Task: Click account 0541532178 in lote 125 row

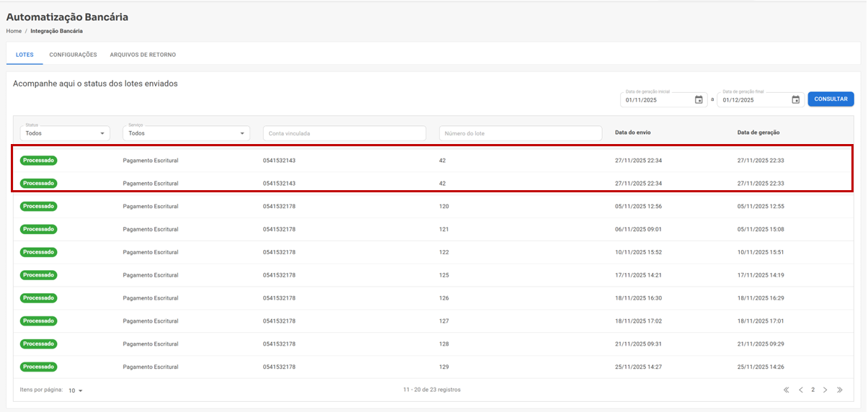Action: coord(279,275)
